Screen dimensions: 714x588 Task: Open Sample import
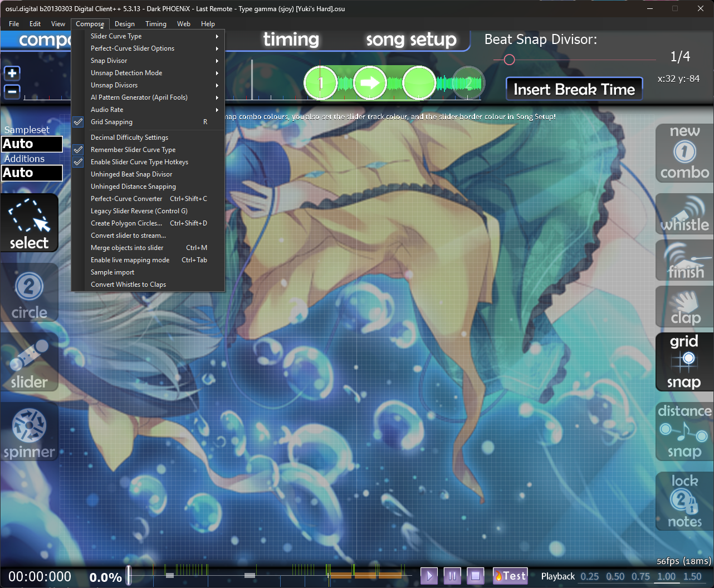pyautogui.click(x=148, y=272)
